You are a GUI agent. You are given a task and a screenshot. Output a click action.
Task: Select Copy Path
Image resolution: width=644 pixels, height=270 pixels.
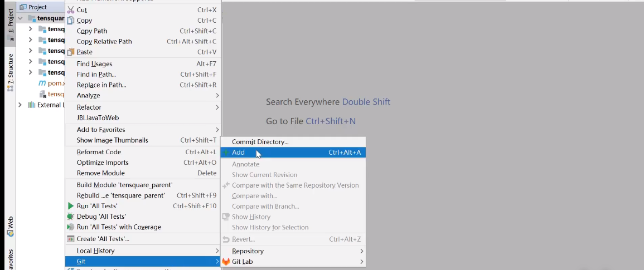coord(143,31)
